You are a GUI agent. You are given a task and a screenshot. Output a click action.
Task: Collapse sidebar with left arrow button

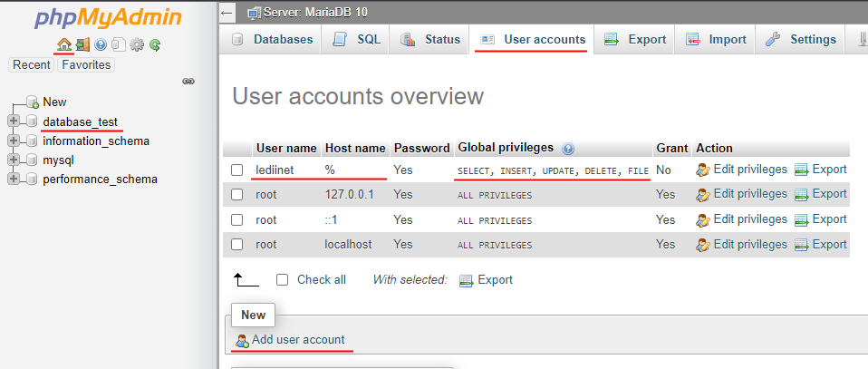point(227,13)
